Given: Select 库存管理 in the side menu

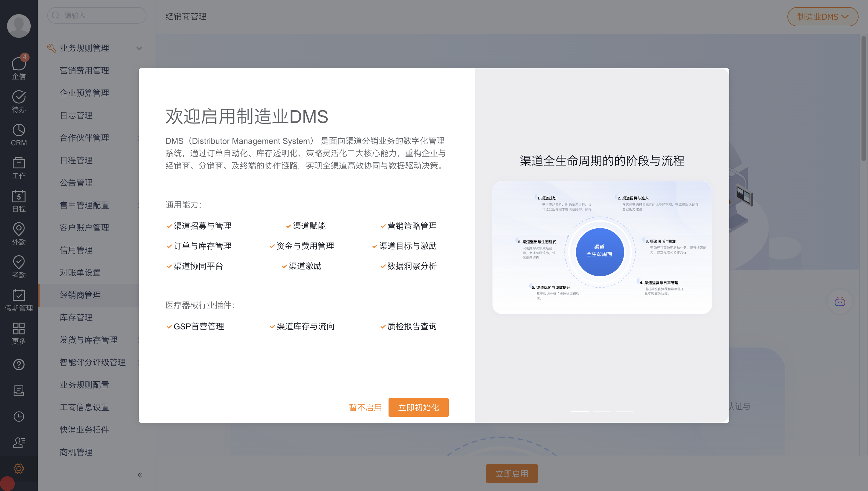Looking at the screenshot, I should coord(76,317).
